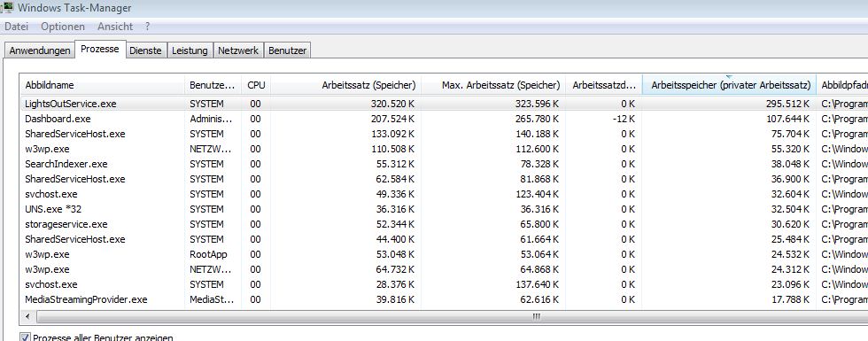The image size is (868, 341).
Task: Click the Task-Manager title bar icon
Action: [x=8, y=8]
